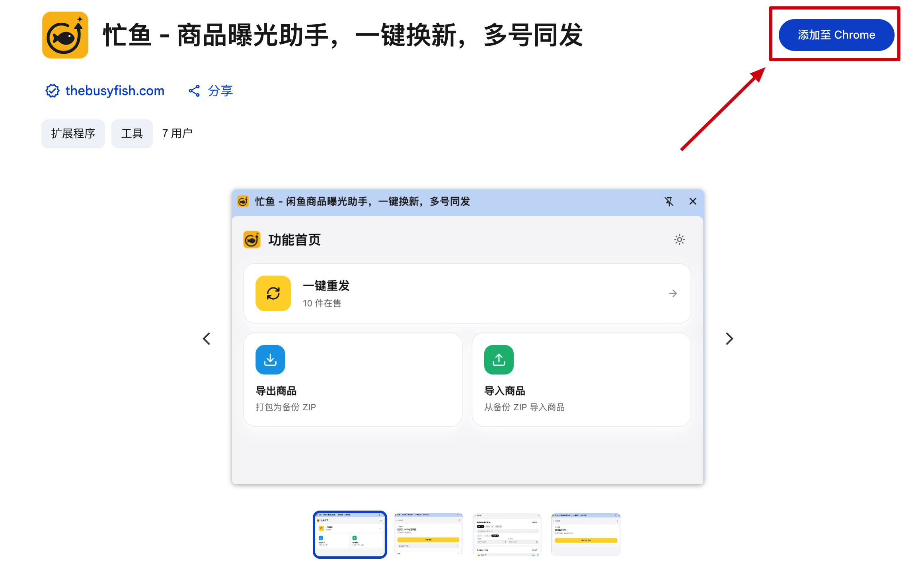
Task: Click the 分享 share link
Action: point(220,91)
